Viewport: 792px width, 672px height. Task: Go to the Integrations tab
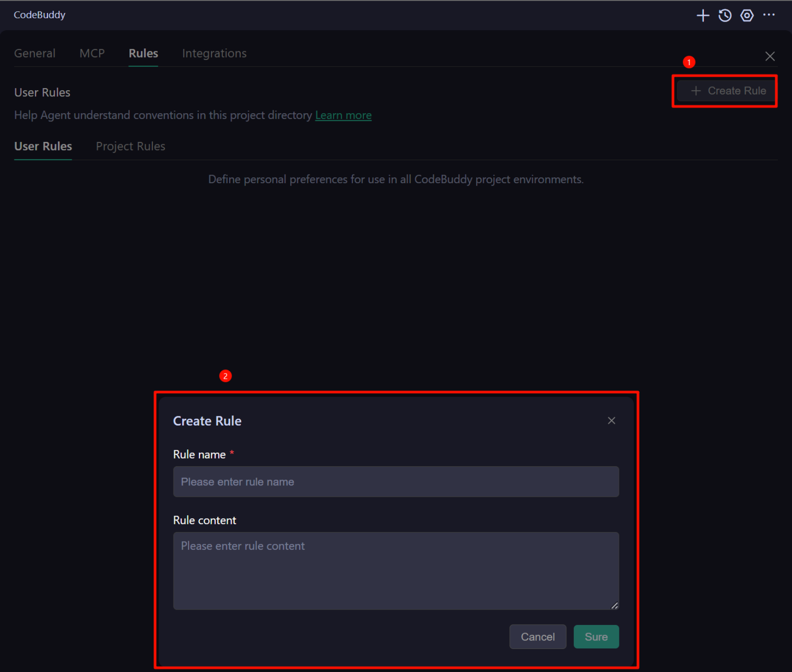[214, 53]
